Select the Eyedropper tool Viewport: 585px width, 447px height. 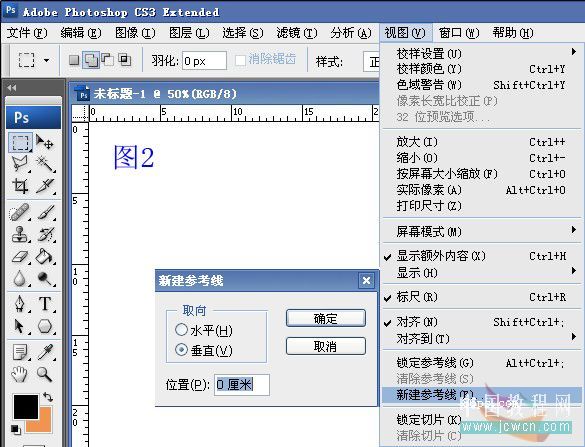(x=45, y=352)
